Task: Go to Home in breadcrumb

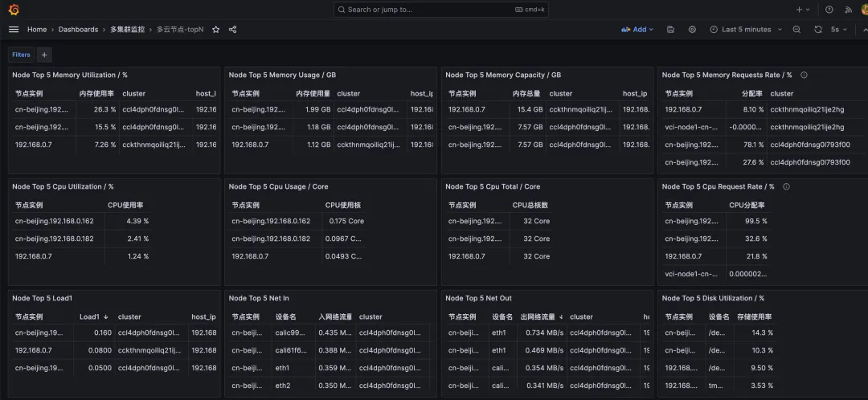Action: tap(37, 30)
